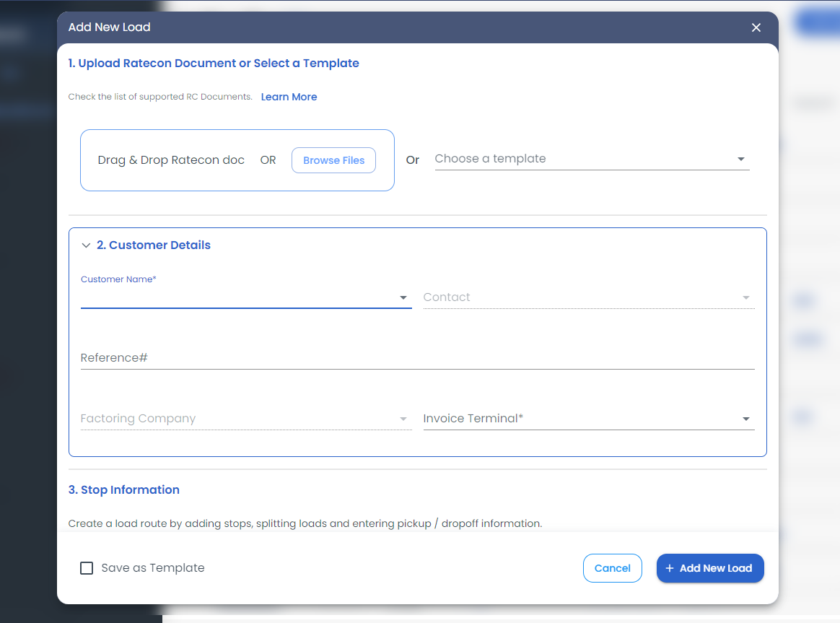Image resolution: width=840 pixels, height=623 pixels.
Task: Click the Cancel button
Action: click(613, 568)
